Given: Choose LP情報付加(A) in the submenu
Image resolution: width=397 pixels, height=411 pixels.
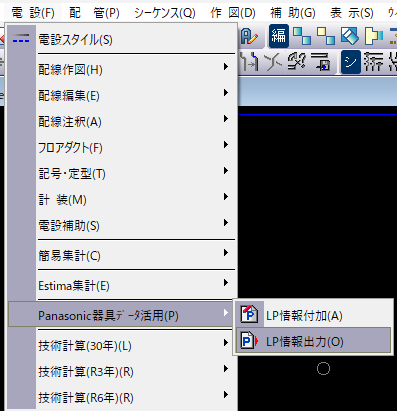Looking at the screenshot, I should point(313,315).
